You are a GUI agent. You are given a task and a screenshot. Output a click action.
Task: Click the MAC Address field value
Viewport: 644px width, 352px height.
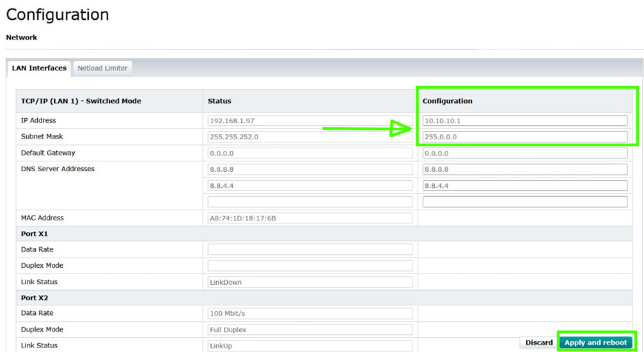pyautogui.click(x=310, y=218)
